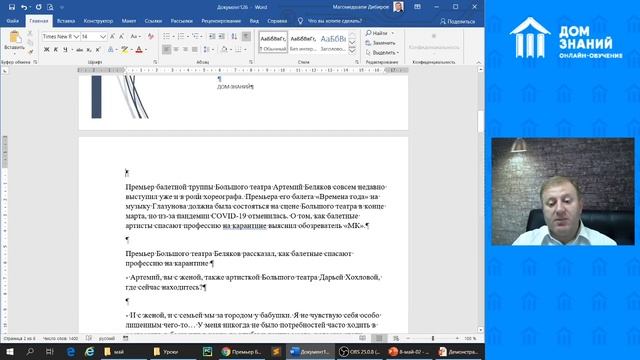Open print preview from quick access toolbar

(50, 7)
